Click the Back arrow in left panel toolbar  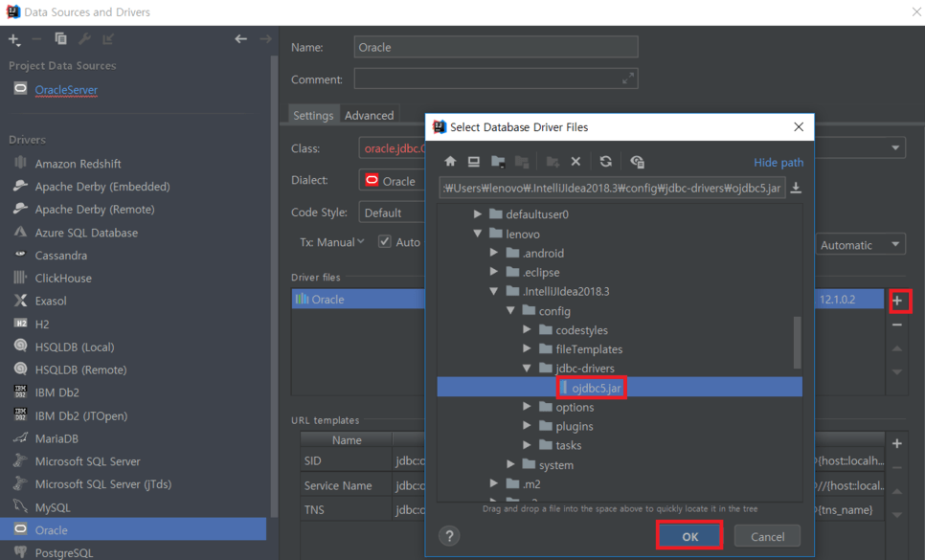point(241,39)
